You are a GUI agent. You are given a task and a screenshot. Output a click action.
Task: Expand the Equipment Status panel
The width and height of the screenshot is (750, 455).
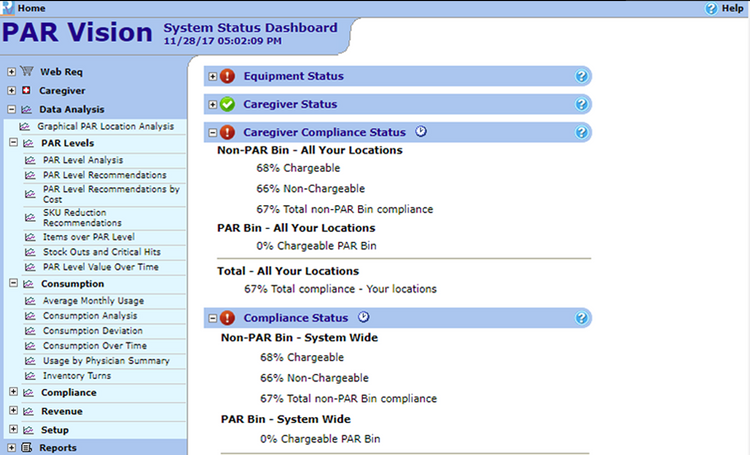(213, 77)
